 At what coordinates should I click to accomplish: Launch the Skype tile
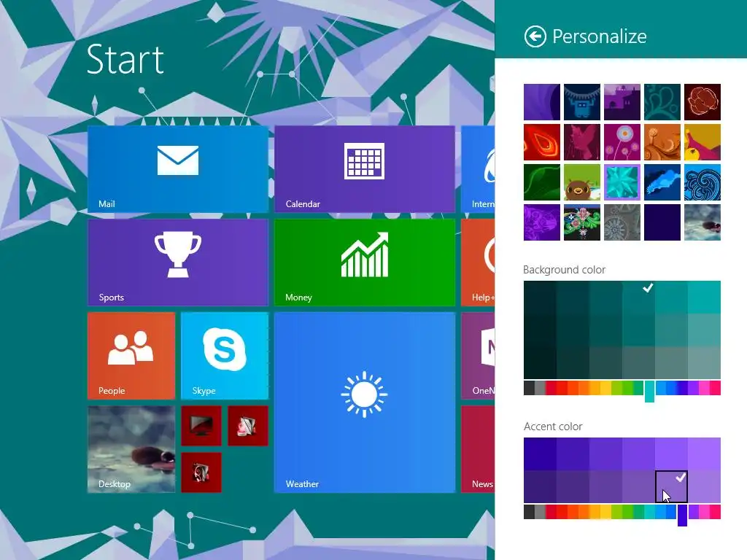225,356
